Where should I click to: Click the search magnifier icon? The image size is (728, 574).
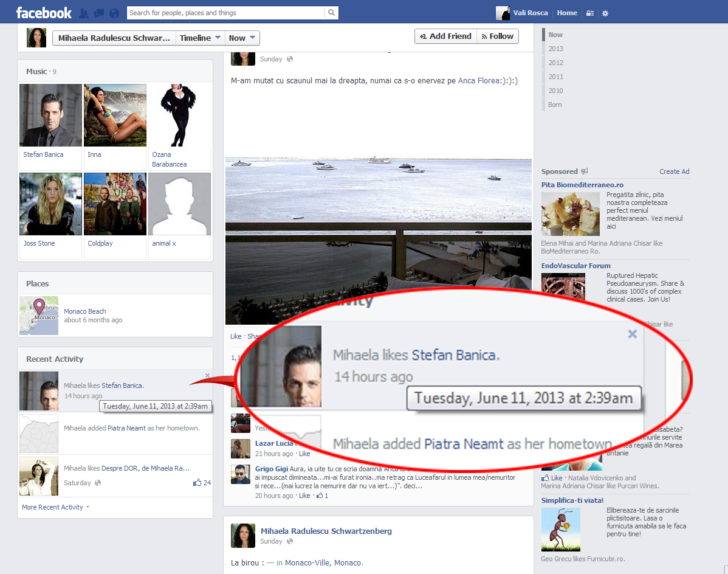tap(331, 12)
